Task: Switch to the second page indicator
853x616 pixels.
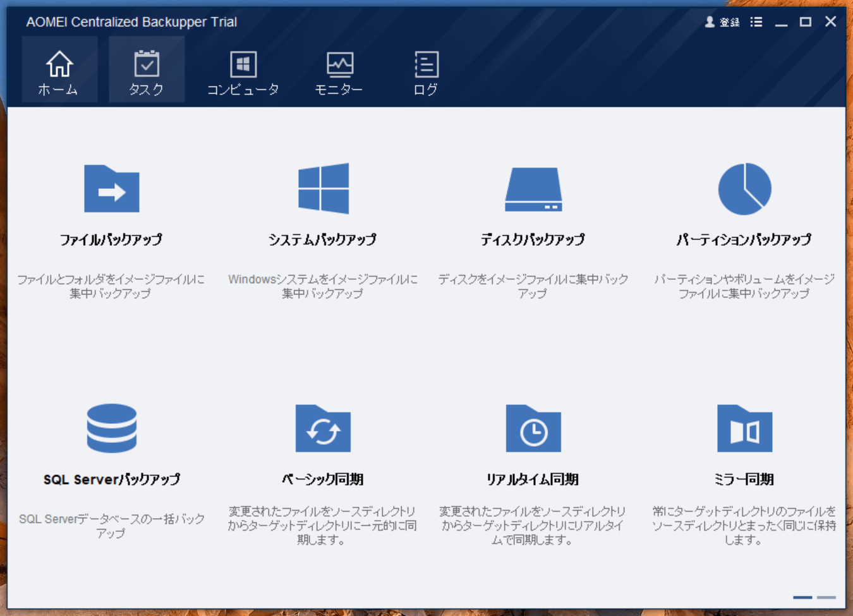Action: (x=826, y=597)
